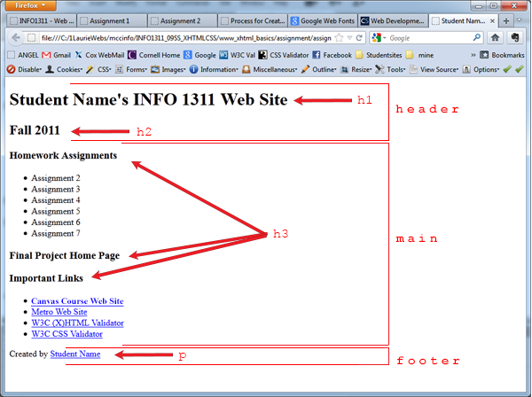Open the Images developer menu

(168, 69)
